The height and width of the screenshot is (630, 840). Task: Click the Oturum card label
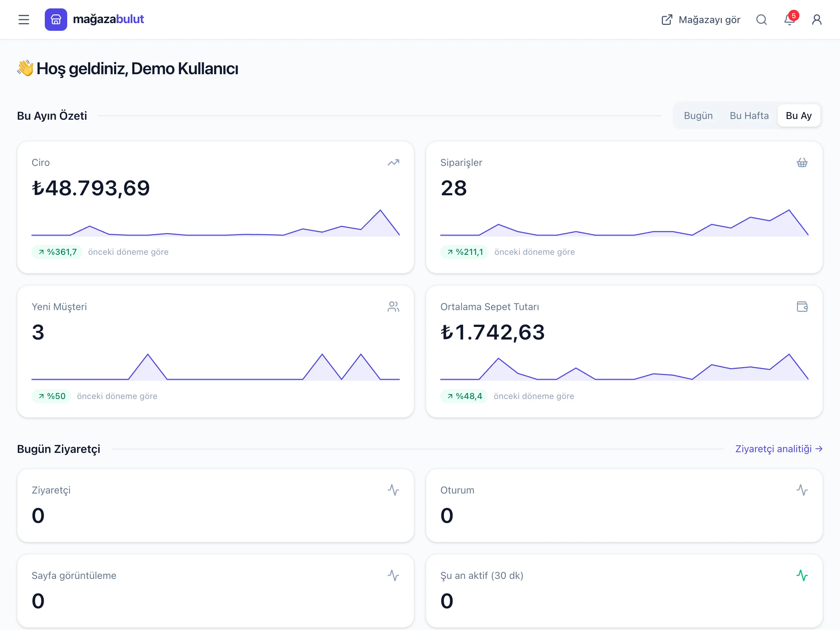click(457, 490)
